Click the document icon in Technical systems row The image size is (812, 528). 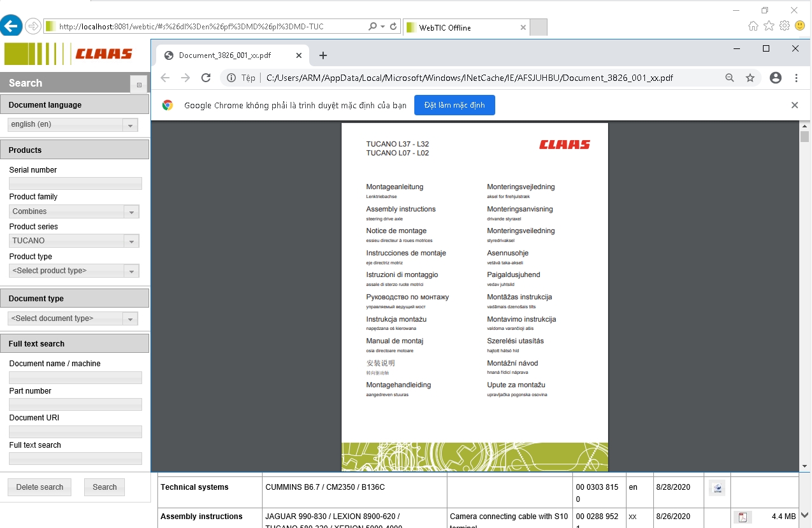coord(716,487)
